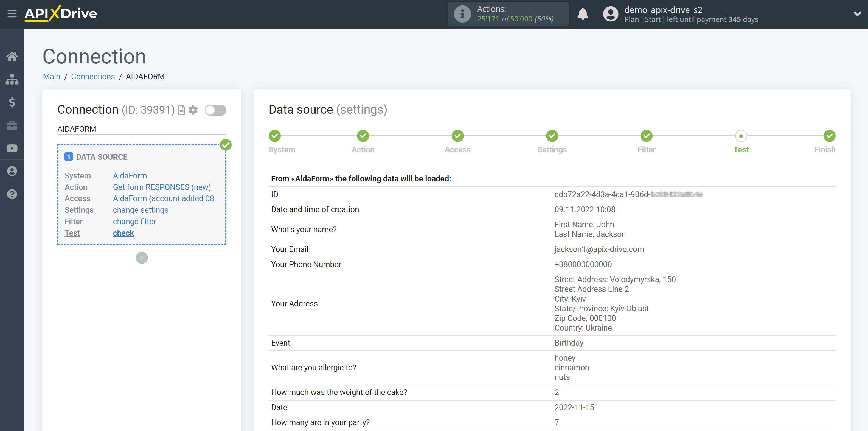Open the video tutorials sidebar icon

pyautogui.click(x=12, y=148)
